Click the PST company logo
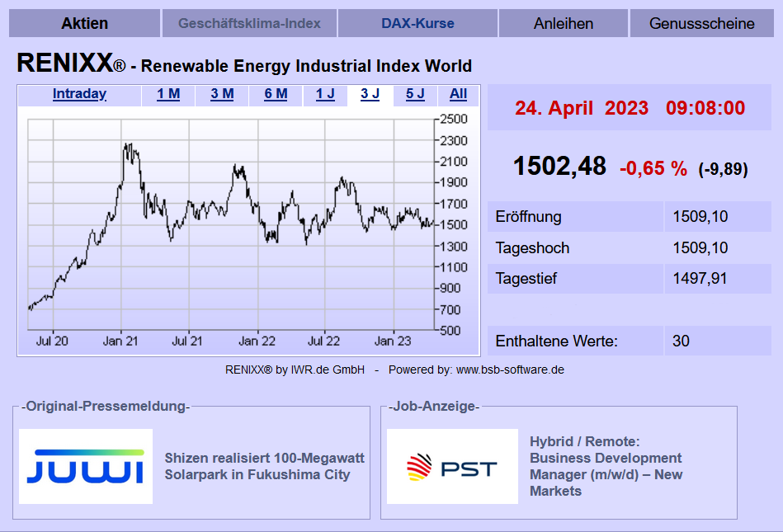The height and width of the screenshot is (532, 783). (x=452, y=467)
